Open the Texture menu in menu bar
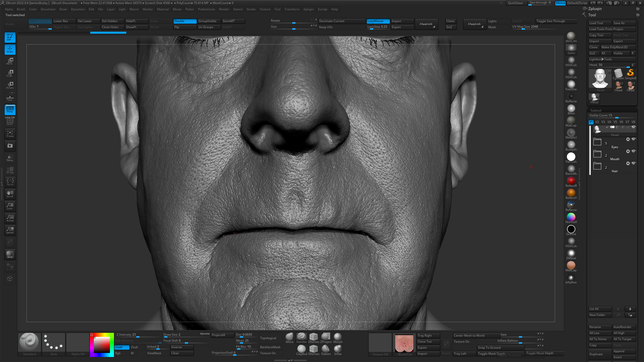Viewport: 644px width, 362px height. point(265,9)
